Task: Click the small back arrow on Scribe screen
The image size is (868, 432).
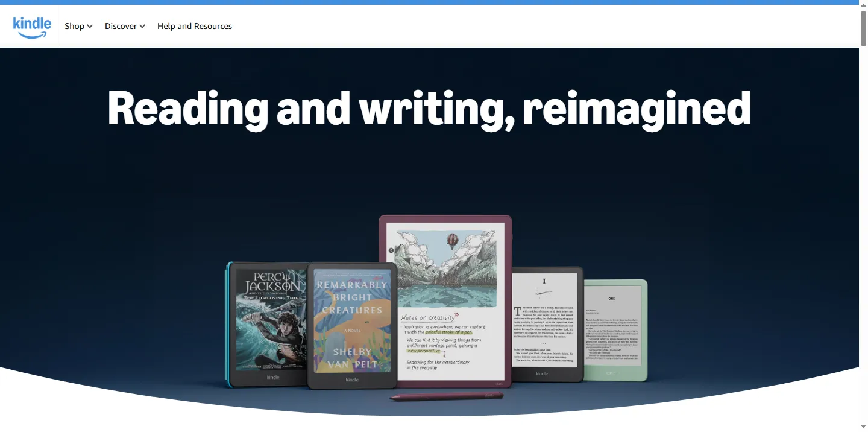Action: tap(391, 250)
